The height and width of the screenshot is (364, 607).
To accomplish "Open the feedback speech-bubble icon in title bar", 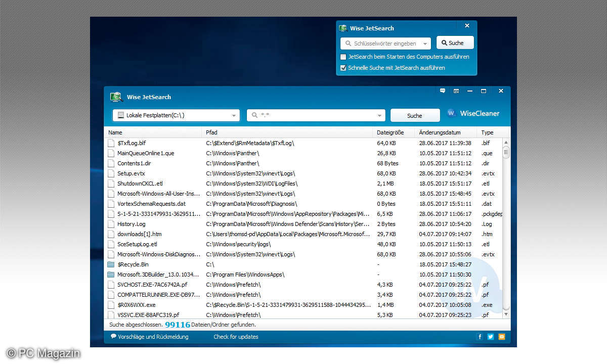I will point(443,91).
